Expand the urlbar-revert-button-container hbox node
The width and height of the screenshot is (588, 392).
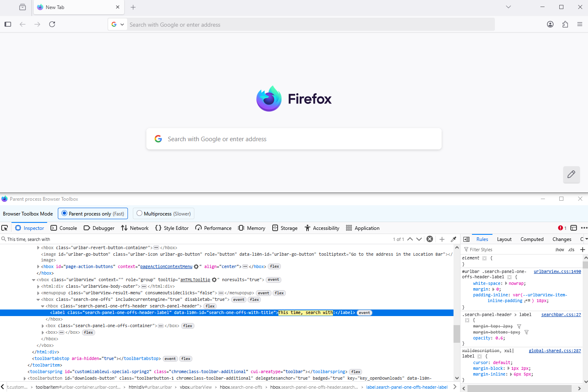tap(38, 248)
